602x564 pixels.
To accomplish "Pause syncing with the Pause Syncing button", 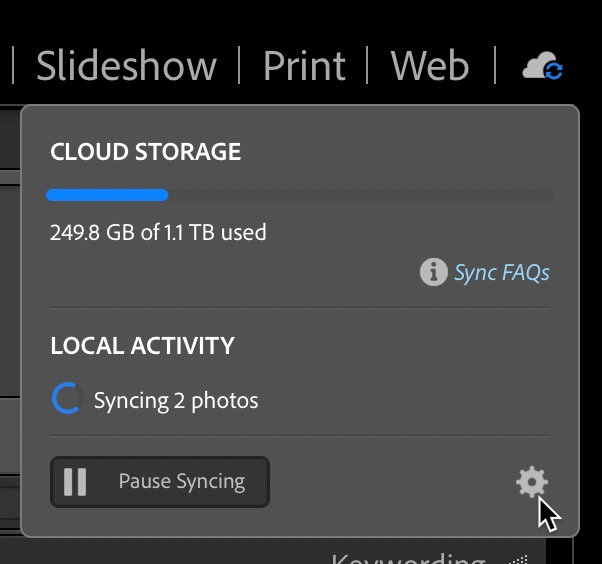I will [x=160, y=482].
